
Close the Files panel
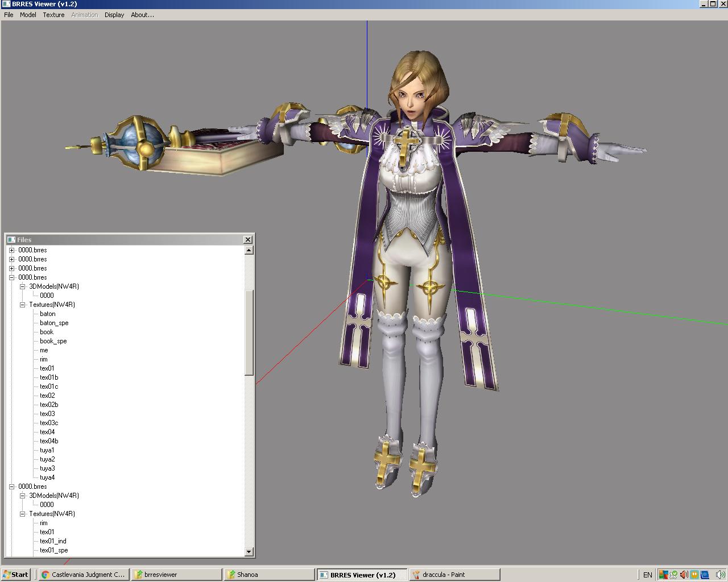point(247,239)
